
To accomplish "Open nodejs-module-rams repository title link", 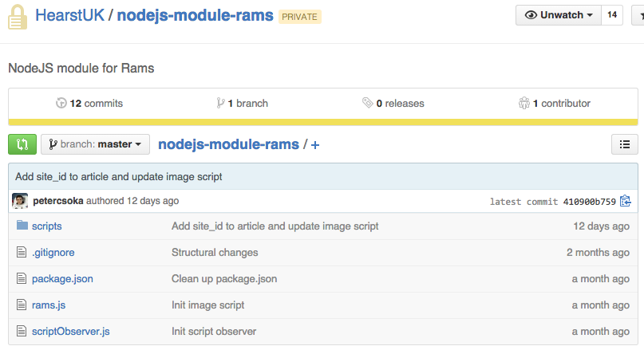I will point(195,15).
